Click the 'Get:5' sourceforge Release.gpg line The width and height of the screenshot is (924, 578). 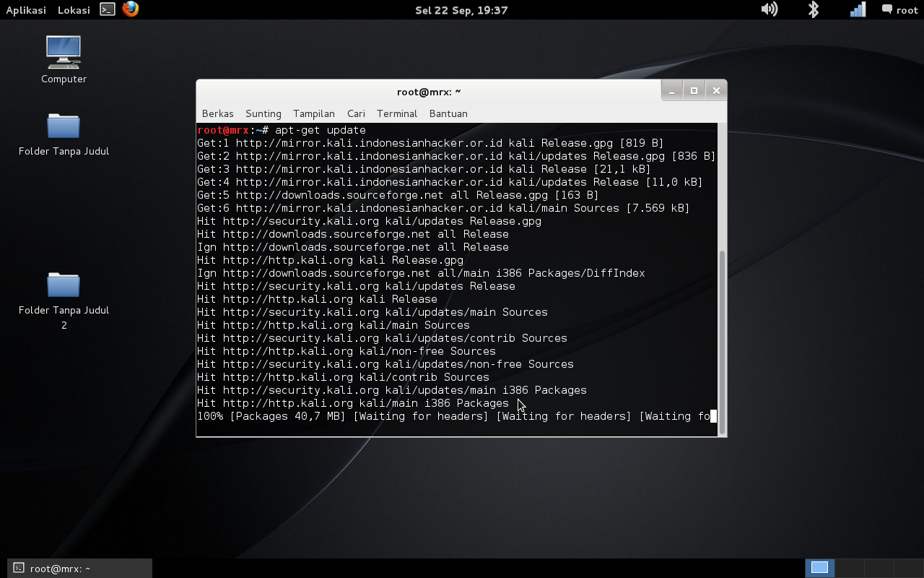[x=398, y=195]
